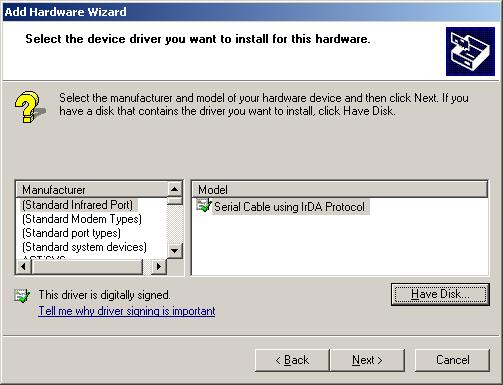Go back to previous wizard page
Screen dimensions: 503x385
coord(292,360)
